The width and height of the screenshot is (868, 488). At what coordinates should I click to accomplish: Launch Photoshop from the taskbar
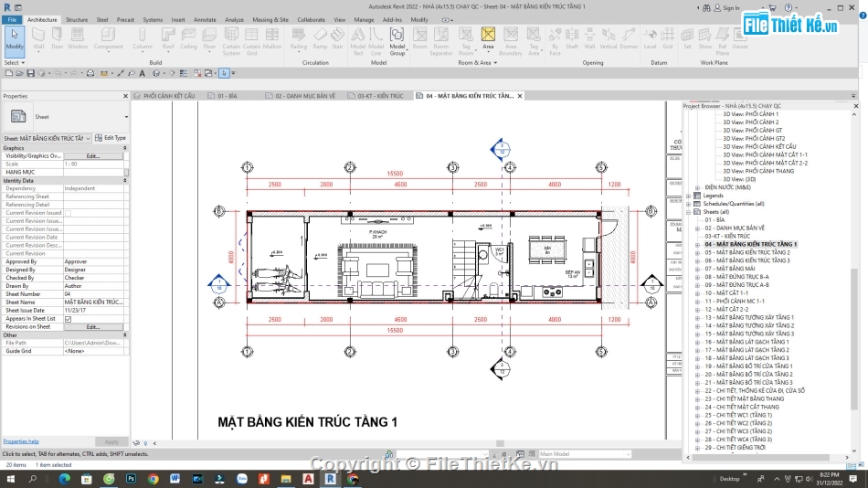coord(132,479)
